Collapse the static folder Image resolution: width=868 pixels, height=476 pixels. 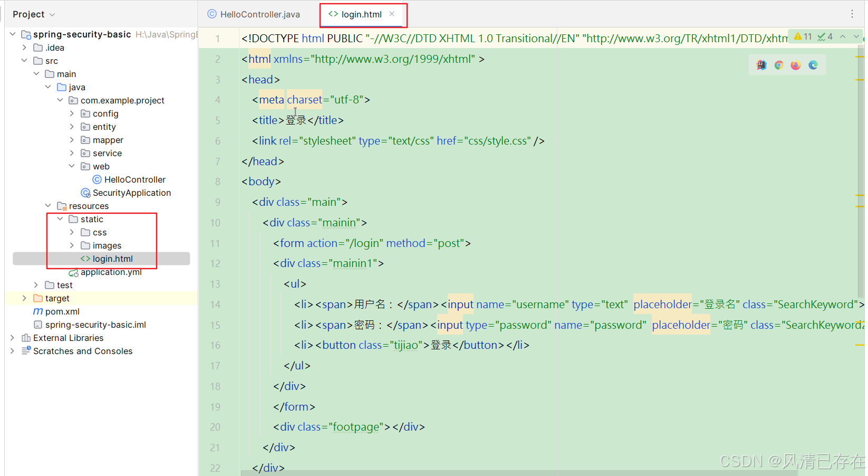coord(60,219)
